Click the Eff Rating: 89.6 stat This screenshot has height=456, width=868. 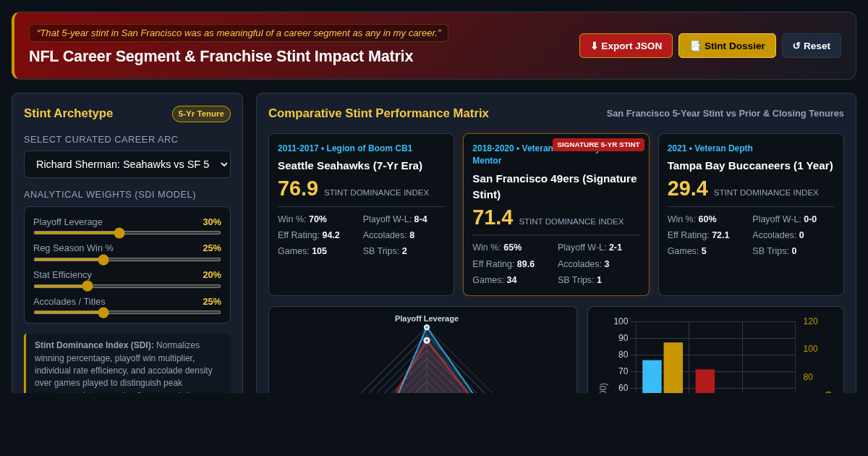(x=503, y=264)
